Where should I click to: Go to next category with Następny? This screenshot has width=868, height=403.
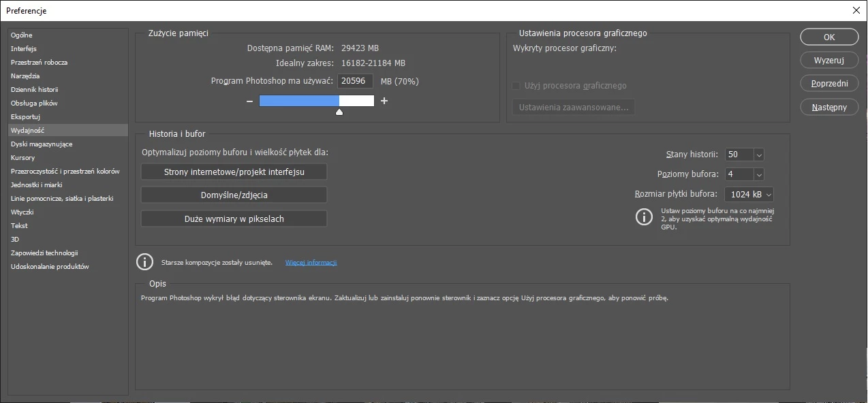point(829,107)
